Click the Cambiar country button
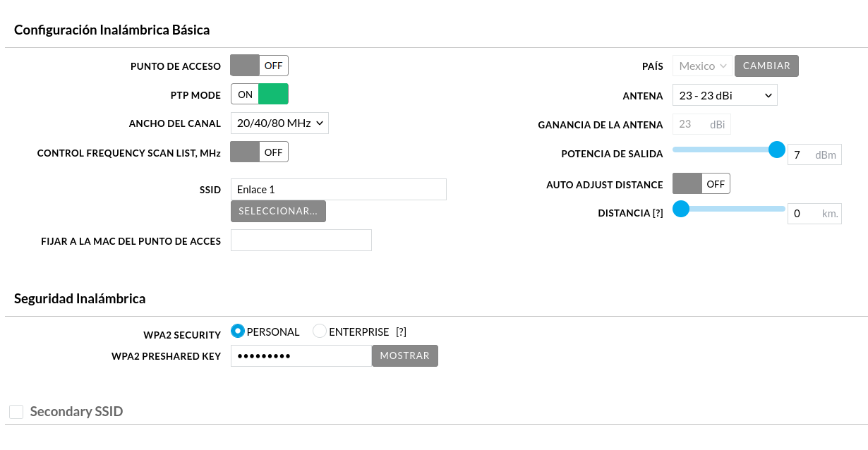The image size is (868, 450). click(x=766, y=66)
